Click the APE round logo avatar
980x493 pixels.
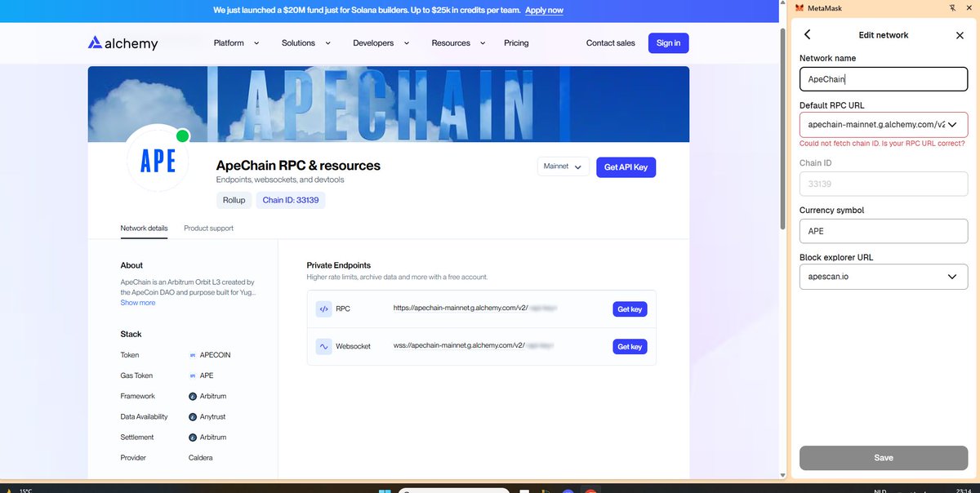coord(158,160)
